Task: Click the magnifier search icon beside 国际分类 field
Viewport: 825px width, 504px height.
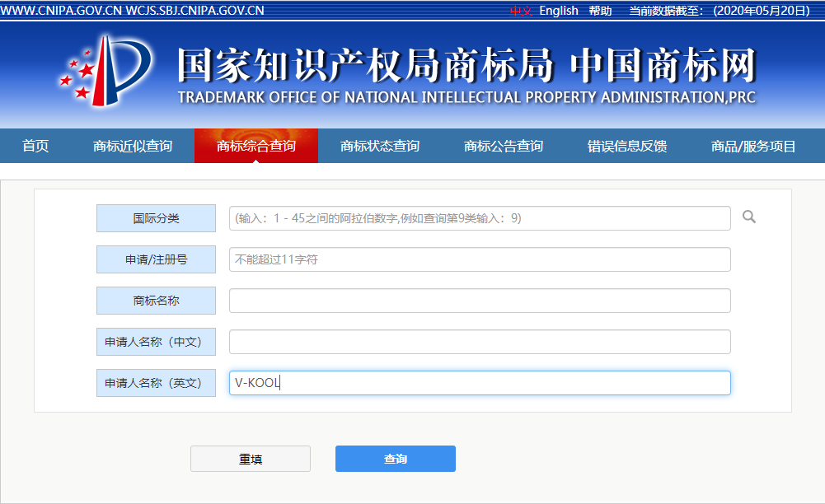Action: click(x=748, y=217)
